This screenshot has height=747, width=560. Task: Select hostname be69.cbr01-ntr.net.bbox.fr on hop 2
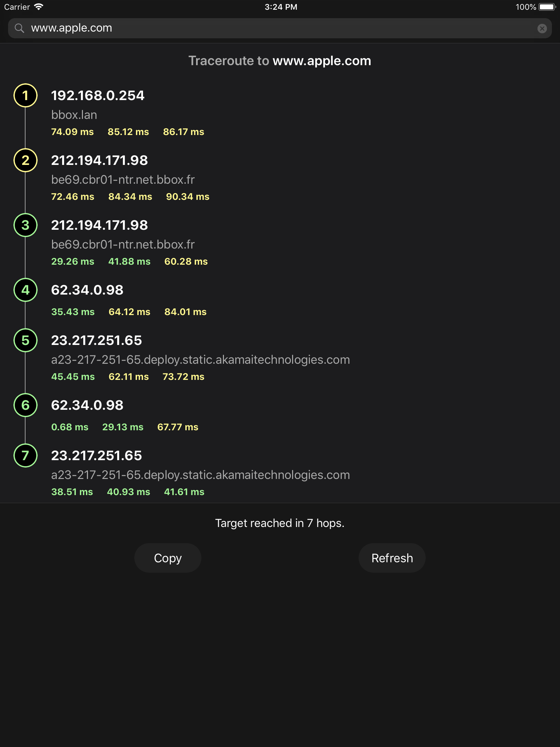123,180
